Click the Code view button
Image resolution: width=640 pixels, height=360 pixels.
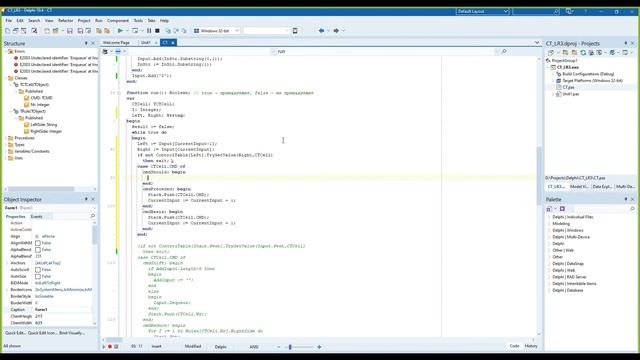pyautogui.click(x=514, y=346)
